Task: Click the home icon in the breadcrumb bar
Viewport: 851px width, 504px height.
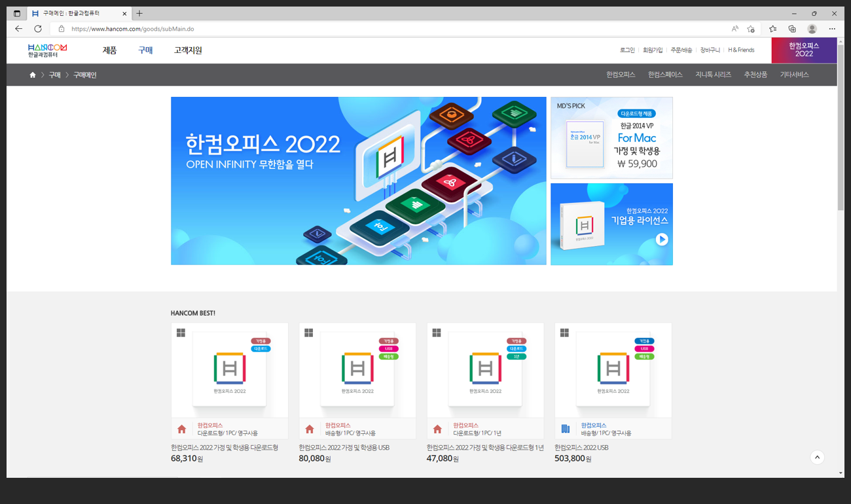Action: tap(32, 75)
